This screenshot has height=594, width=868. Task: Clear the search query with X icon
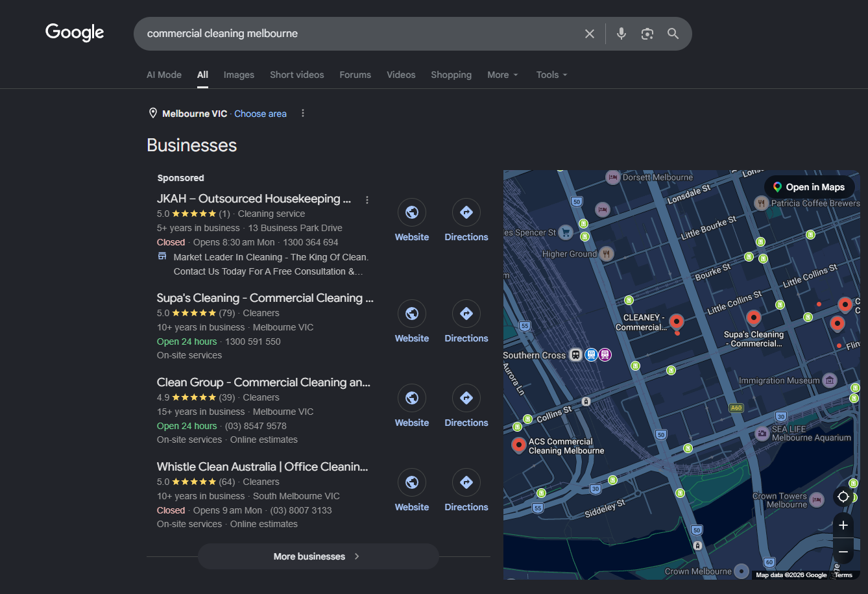tap(590, 34)
